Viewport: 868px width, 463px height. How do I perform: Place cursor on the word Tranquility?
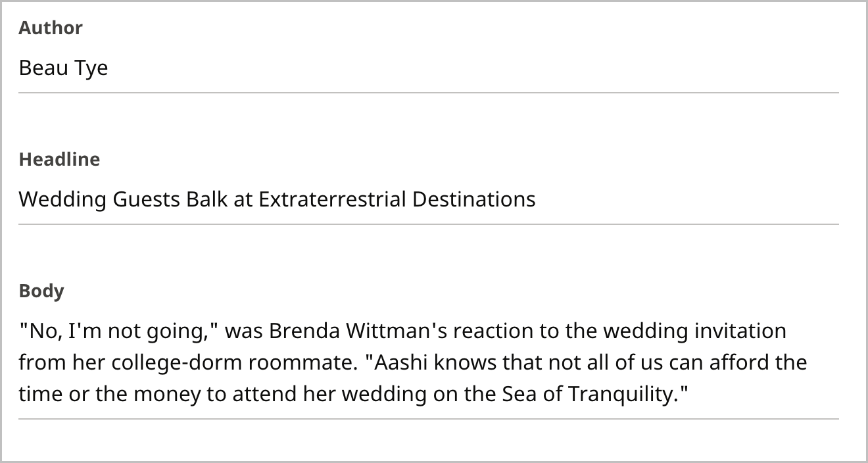pos(622,395)
